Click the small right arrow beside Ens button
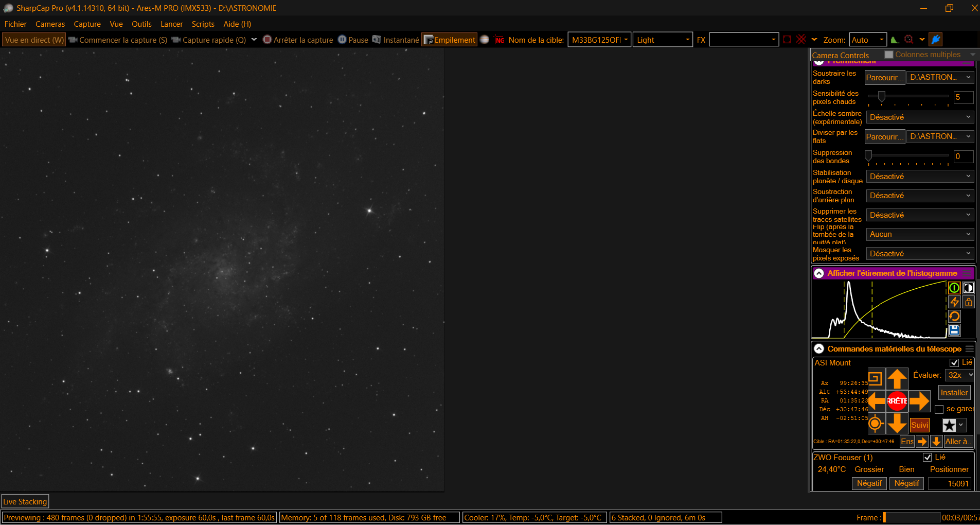 click(x=922, y=442)
